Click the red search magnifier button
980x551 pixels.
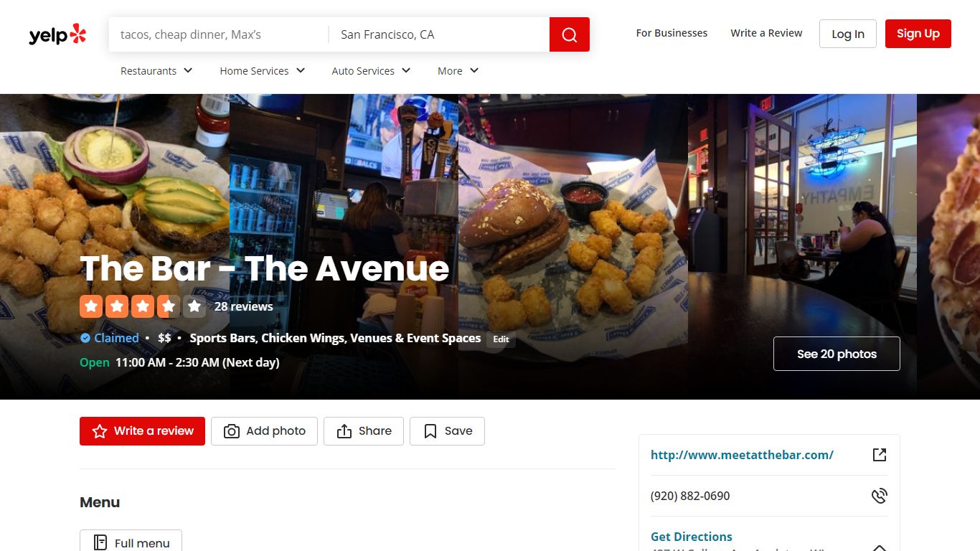tap(570, 34)
